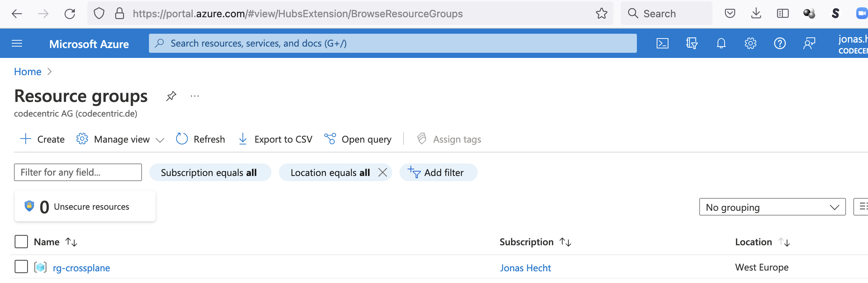Click the browser forward arrow
868x283 pixels.
click(43, 14)
